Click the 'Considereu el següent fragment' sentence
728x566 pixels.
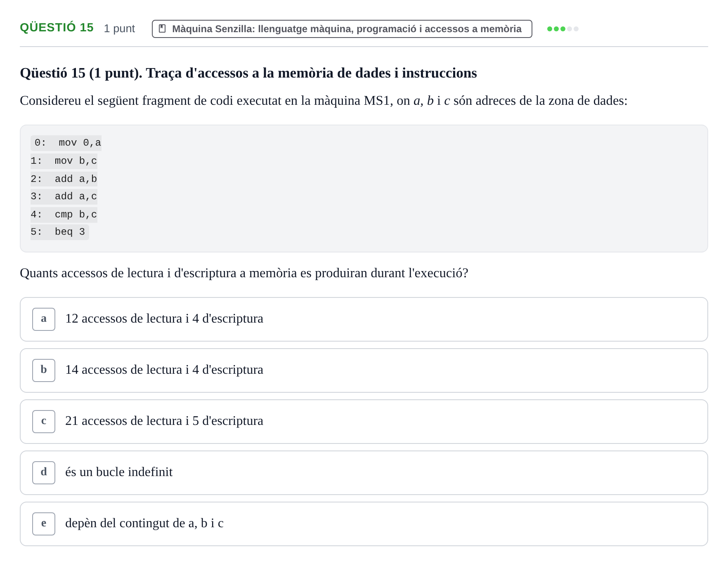[x=324, y=101]
